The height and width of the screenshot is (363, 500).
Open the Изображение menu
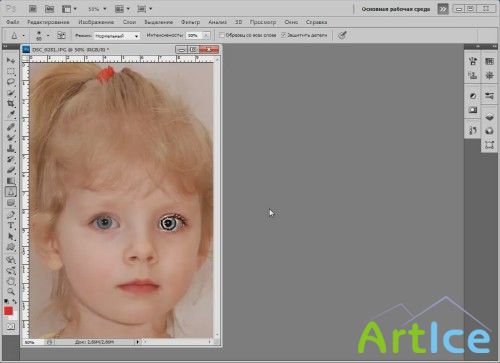(96, 22)
